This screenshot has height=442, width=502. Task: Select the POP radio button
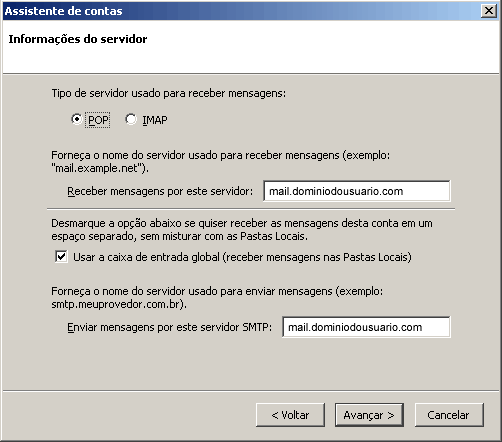pos(76,119)
